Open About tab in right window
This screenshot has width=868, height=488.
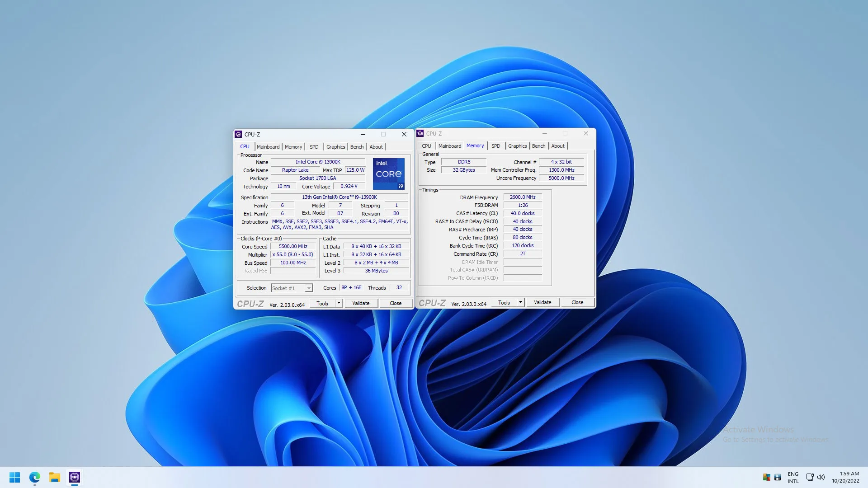(558, 146)
